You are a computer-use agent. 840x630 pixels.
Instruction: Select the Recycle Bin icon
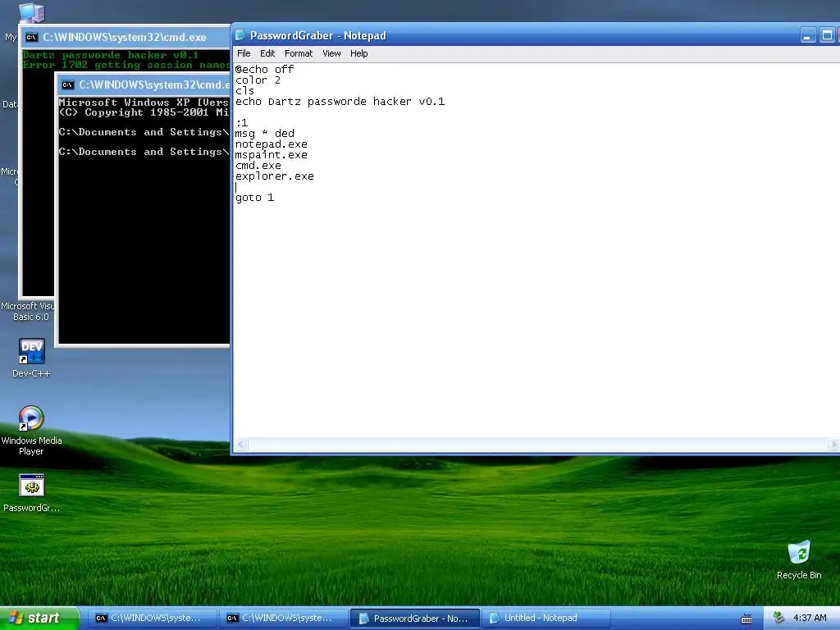(x=799, y=559)
